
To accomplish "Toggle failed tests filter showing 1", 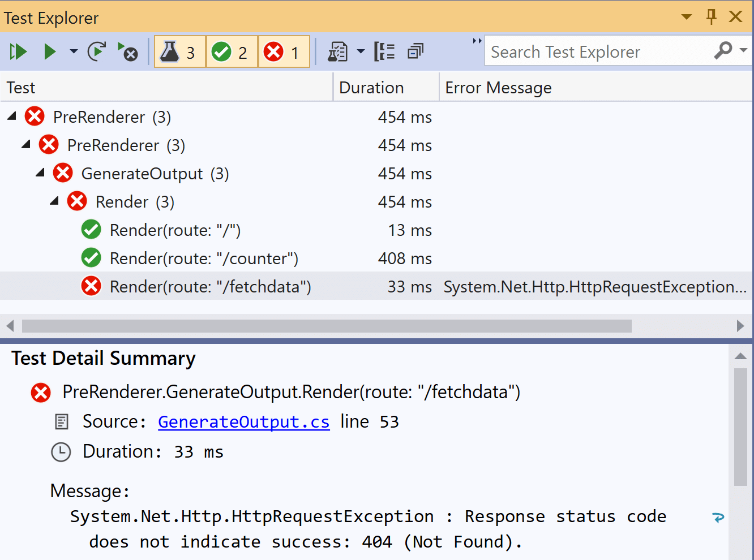I will pos(284,52).
